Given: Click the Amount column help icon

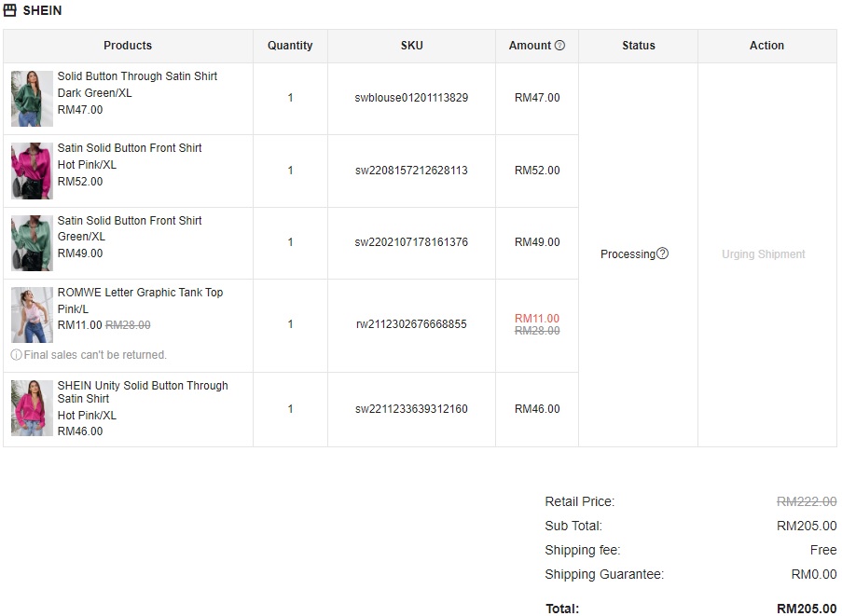Looking at the screenshot, I should pyautogui.click(x=559, y=45).
